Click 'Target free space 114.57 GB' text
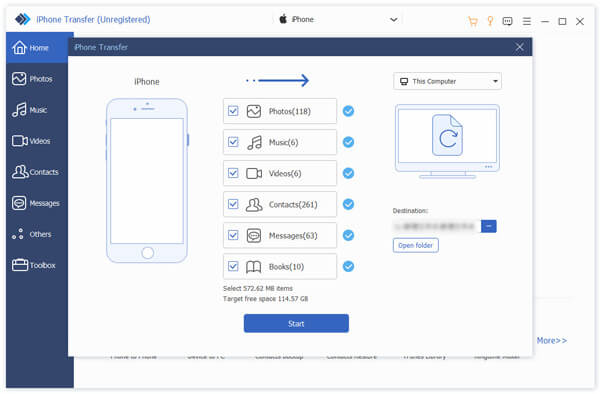Image resolution: width=600 pixels, height=394 pixels. [x=266, y=299]
